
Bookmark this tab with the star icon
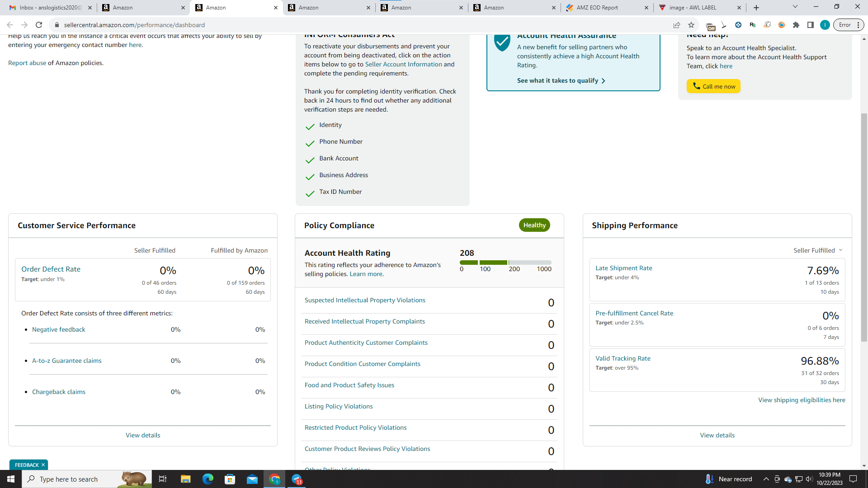point(691,25)
